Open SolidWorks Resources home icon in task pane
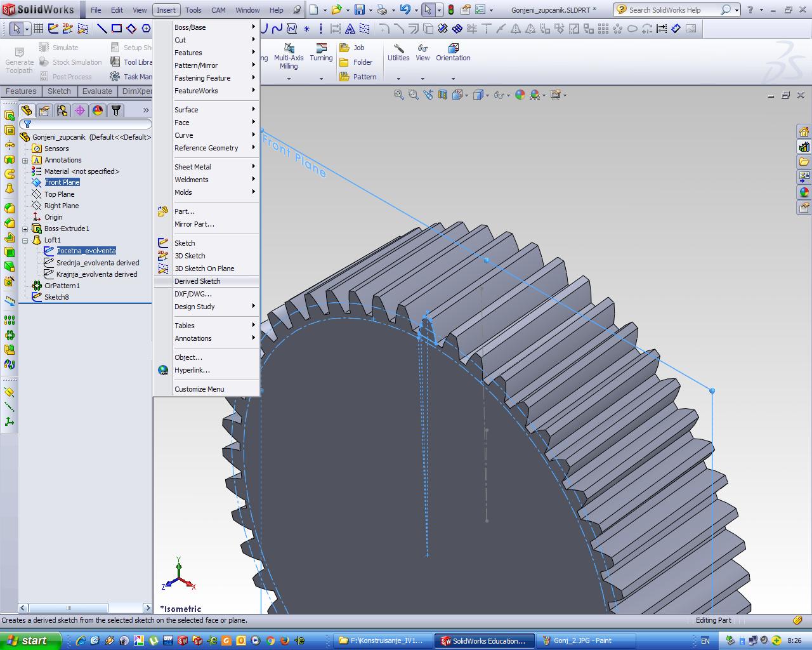Image resolution: width=812 pixels, height=650 pixels. point(804,132)
